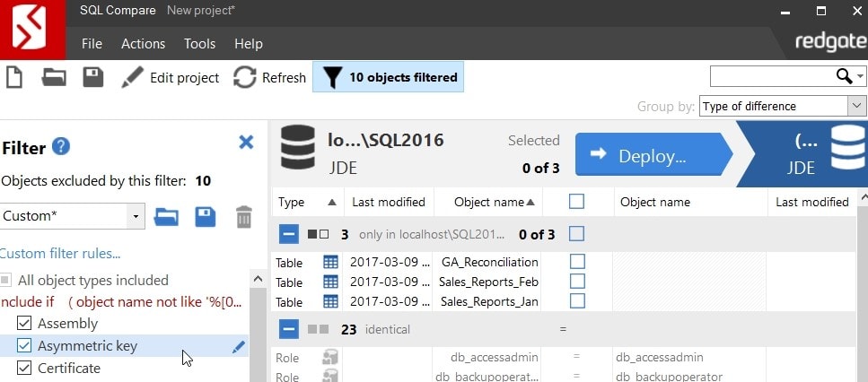The image size is (868, 382).
Task: Click results scrollbar up arrow
Action: tap(863, 196)
